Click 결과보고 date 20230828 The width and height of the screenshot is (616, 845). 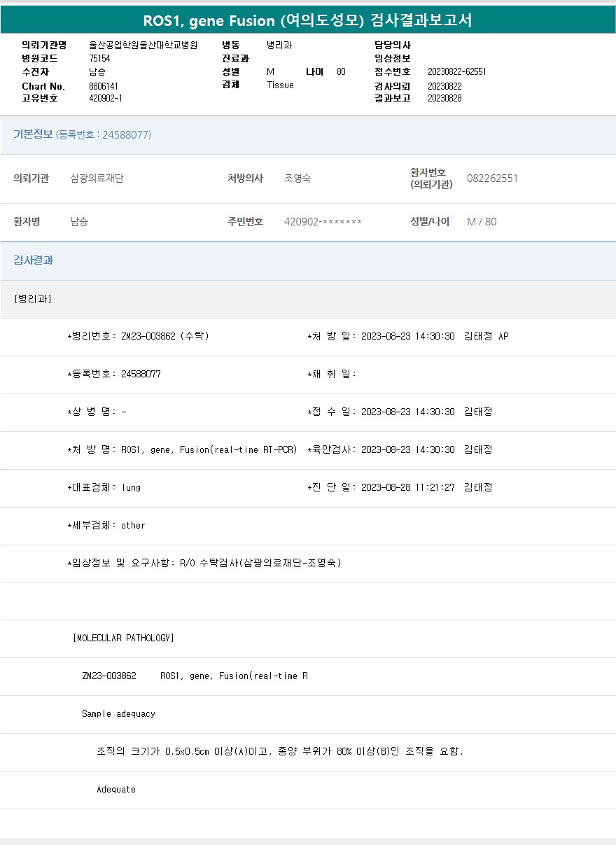[x=444, y=98]
